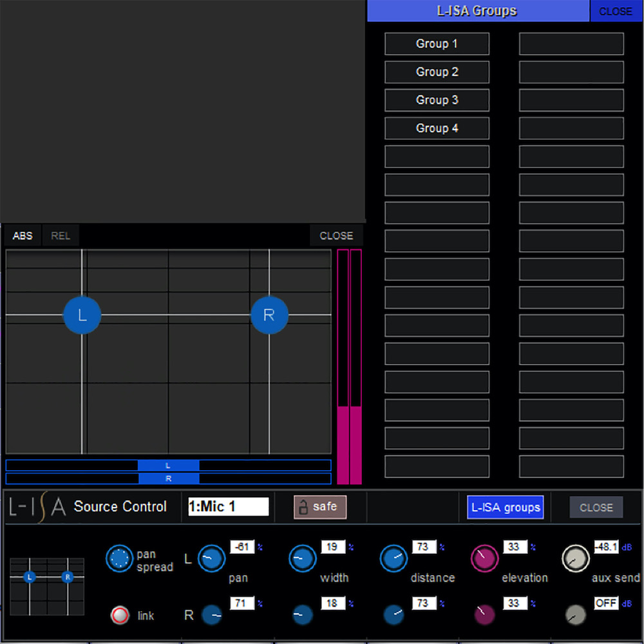This screenshot has height=644, width=644.
Task: Close the Source Control panel
Action: coord(596,507)
